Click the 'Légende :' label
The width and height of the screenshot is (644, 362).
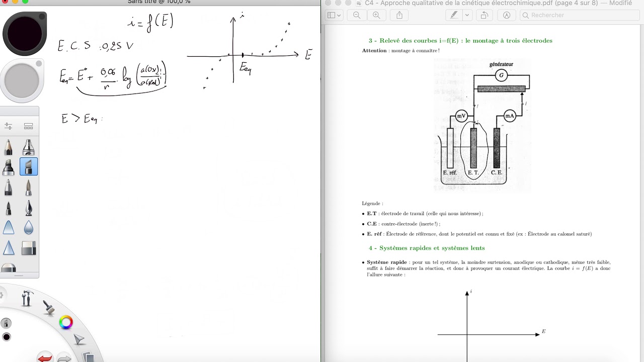(372, 204)
